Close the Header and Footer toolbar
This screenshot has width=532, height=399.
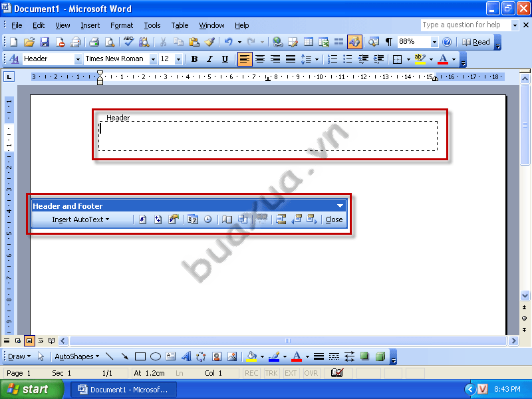pyautogui.click(x=334, y=219)
